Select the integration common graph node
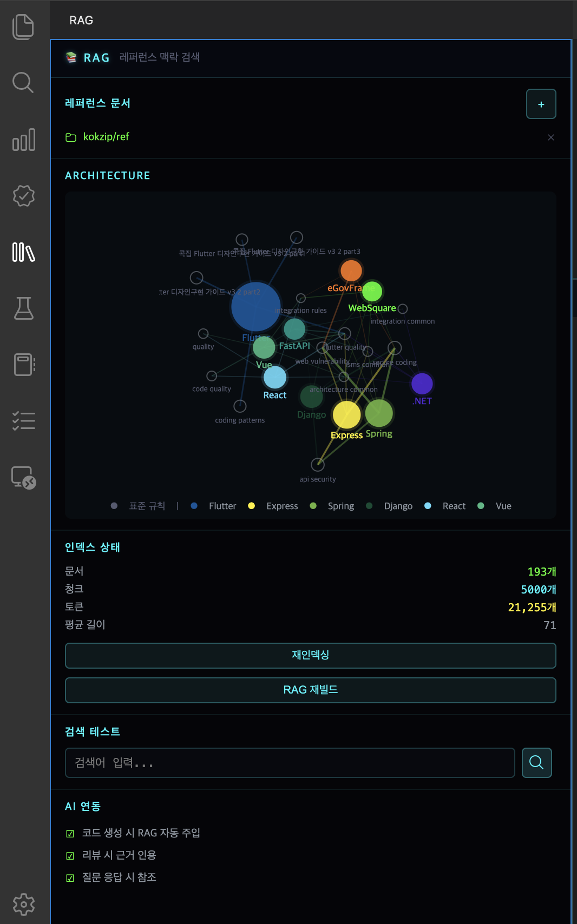Screen dimensions: 577x924 pyautogui.click(x=402, y=309)
